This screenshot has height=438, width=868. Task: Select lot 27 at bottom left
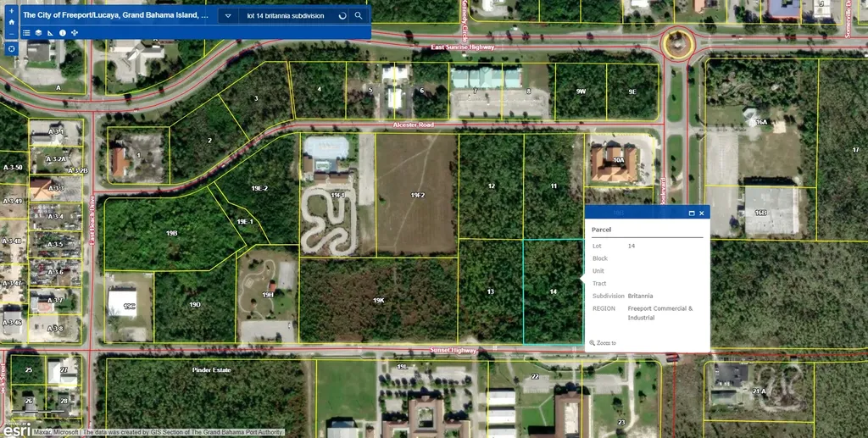click(64, 370)
